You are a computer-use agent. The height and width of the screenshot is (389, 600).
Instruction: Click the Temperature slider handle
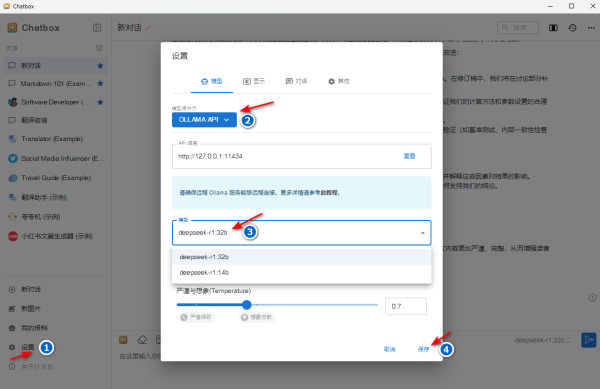coord(247,305)
